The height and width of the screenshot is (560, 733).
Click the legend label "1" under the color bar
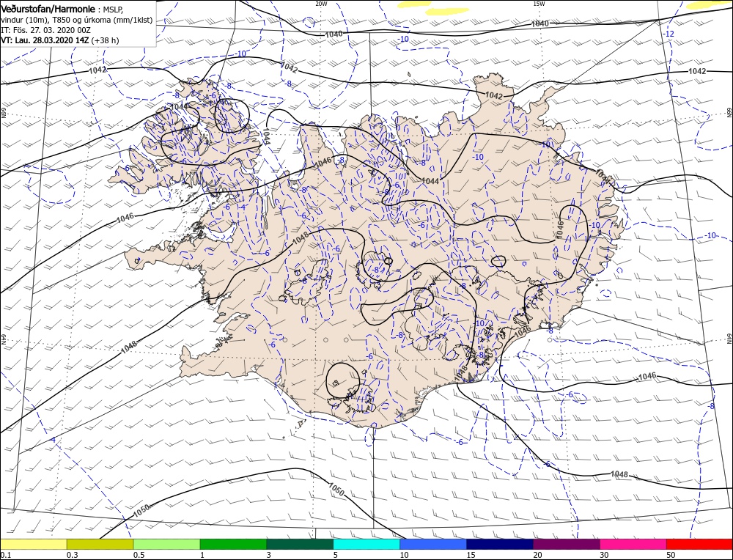tap(202, 555)
